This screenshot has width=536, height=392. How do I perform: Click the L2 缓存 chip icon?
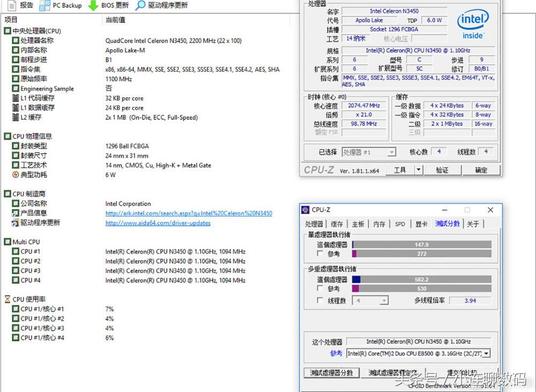(16, 117)
